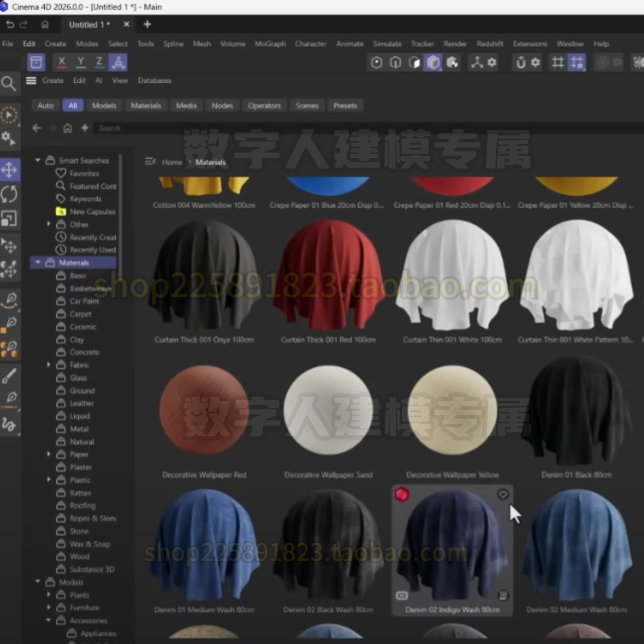
Task: Click the asset browser home icon
Action: pyautogui.click(x=68, y=128)
